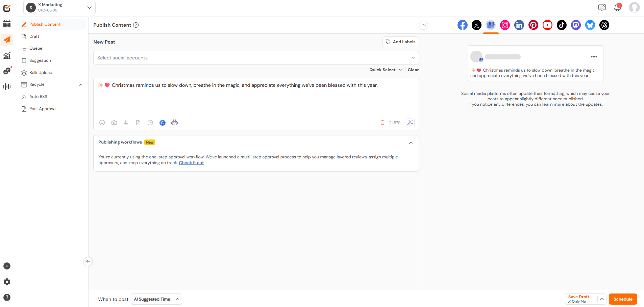
Task: Collapse the Recycle section
Action: tap(80, 85)
